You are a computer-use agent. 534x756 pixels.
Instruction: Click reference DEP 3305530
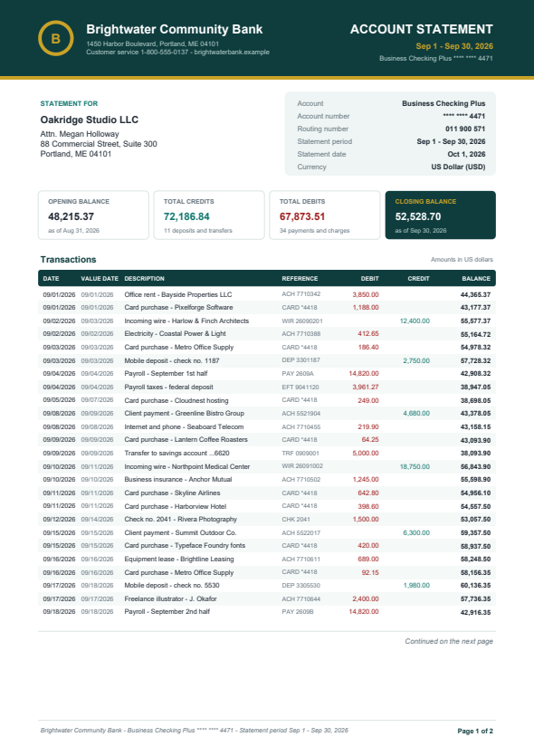300,586
